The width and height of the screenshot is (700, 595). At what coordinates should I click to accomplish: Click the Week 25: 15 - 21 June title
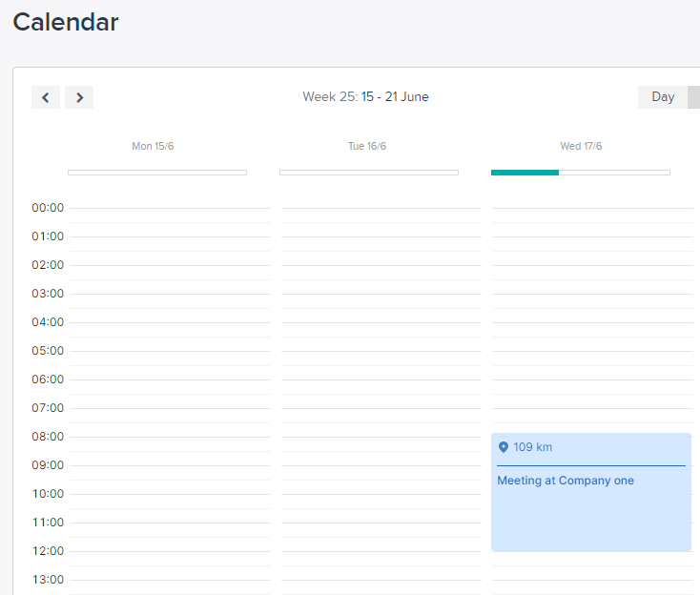click(365, 96)
